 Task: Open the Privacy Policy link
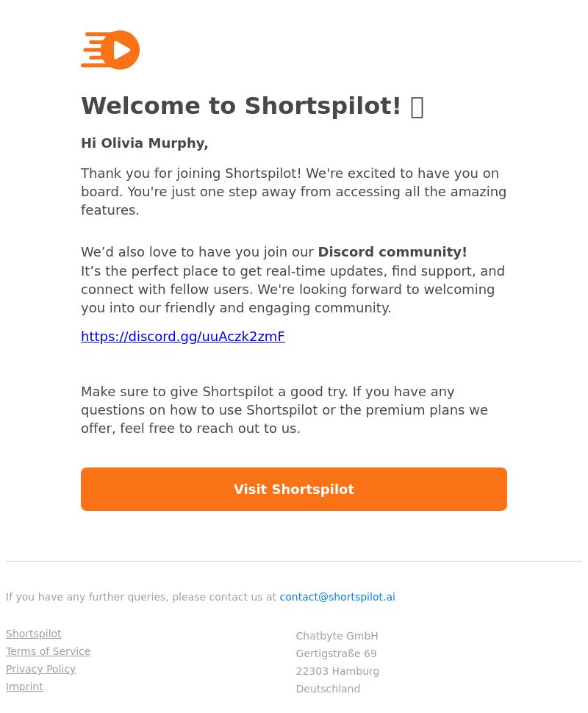pos(41,669)
